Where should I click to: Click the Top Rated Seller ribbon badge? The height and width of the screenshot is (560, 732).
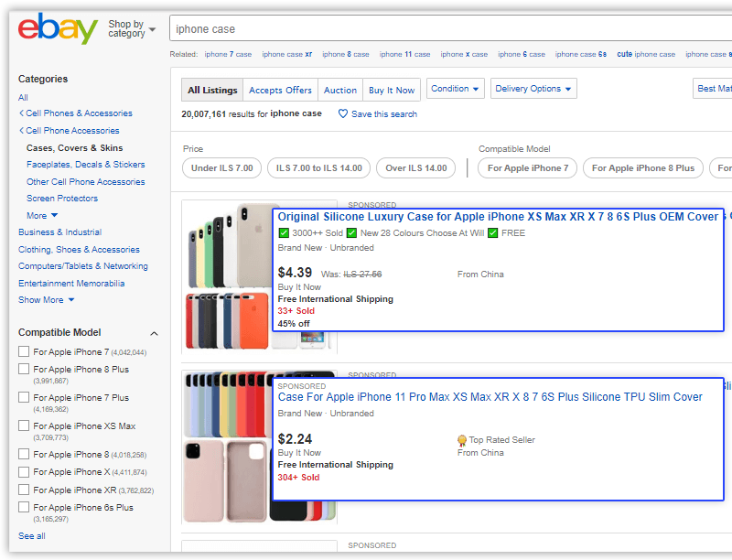(x=462, y=440)
